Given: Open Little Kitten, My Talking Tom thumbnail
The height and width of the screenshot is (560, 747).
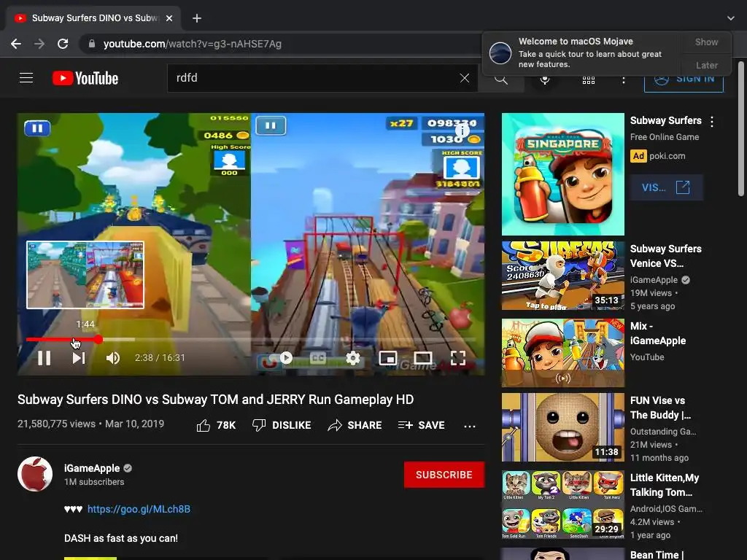Looking at the screenshot, I should pyautogui.click(x=562, y=505).
